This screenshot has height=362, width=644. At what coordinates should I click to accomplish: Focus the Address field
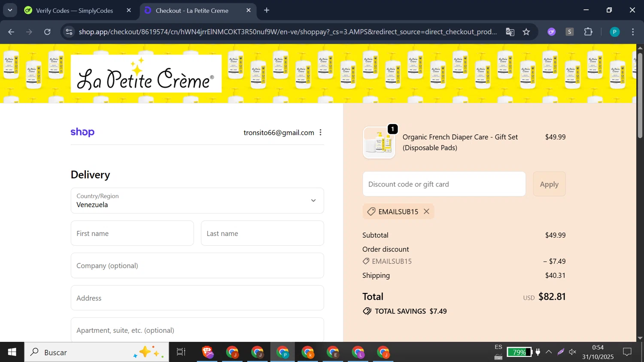[x=197, y=298]
